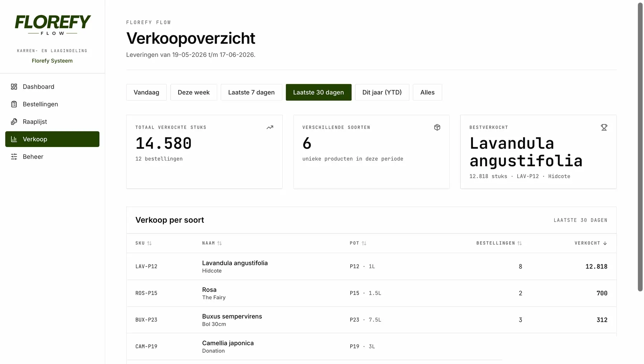Screen dimensions: 644x364
Task: Sort the table by POT column
Action: [358, 243]
